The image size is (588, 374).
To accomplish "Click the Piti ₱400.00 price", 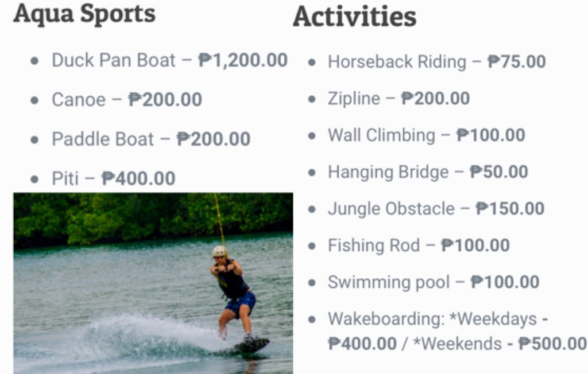I will [x=138, y=178].
